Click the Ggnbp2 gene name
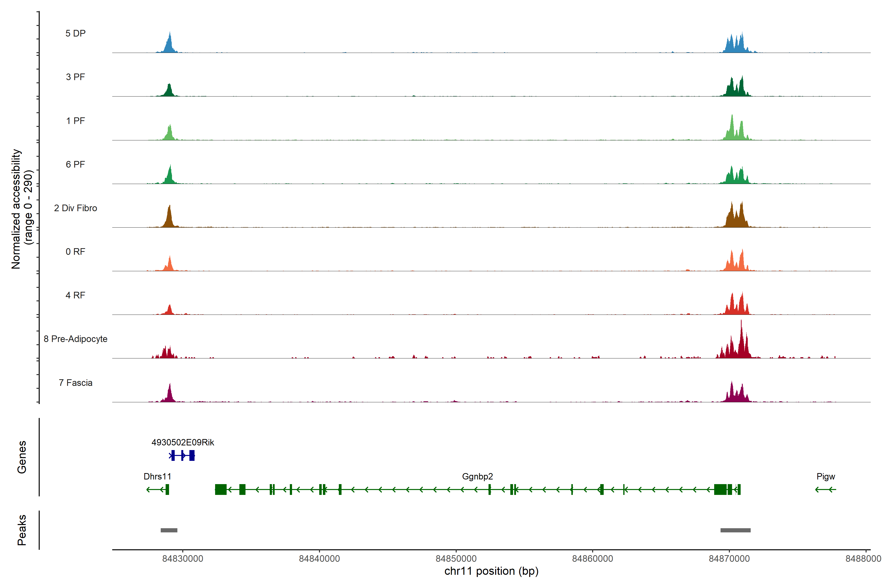 (477, 477)
